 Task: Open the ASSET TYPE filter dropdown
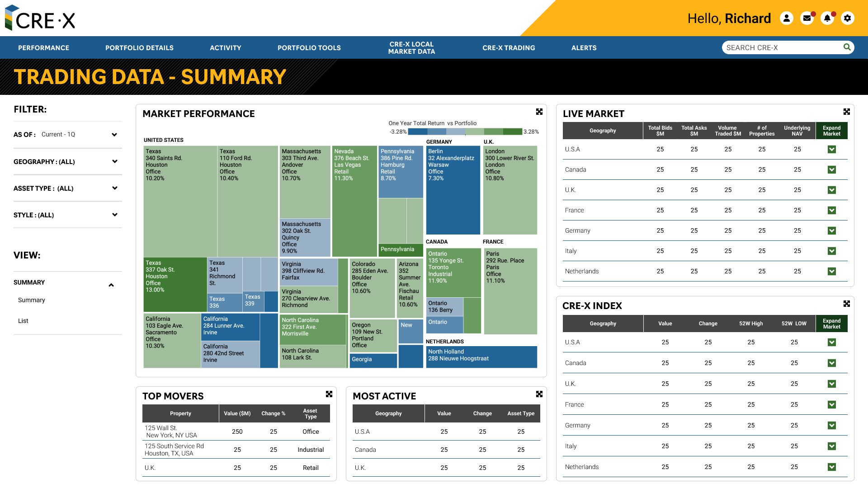114,188
